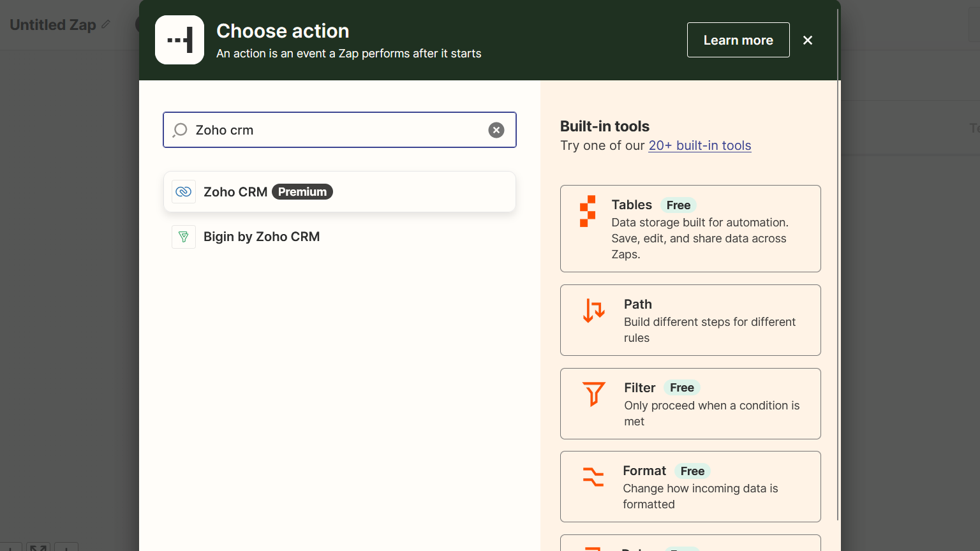This screenshot has height=551, width=980.
Task: Choose Zoho CRM from search results
Action: (x=235, y=192)
